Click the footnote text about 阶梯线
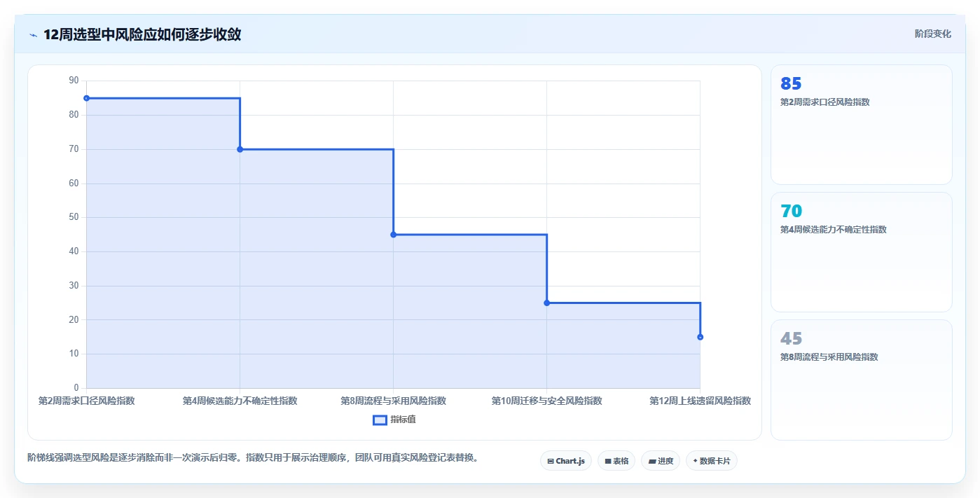 253,457
